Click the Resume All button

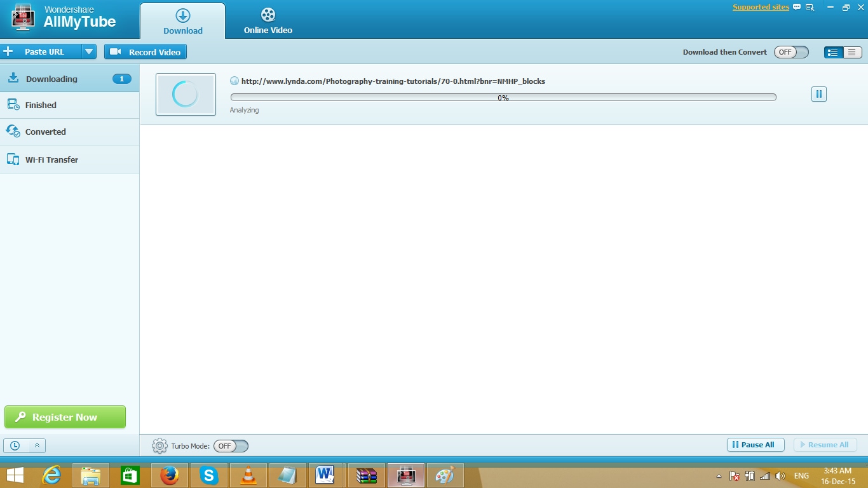click(x=825, y=445)
